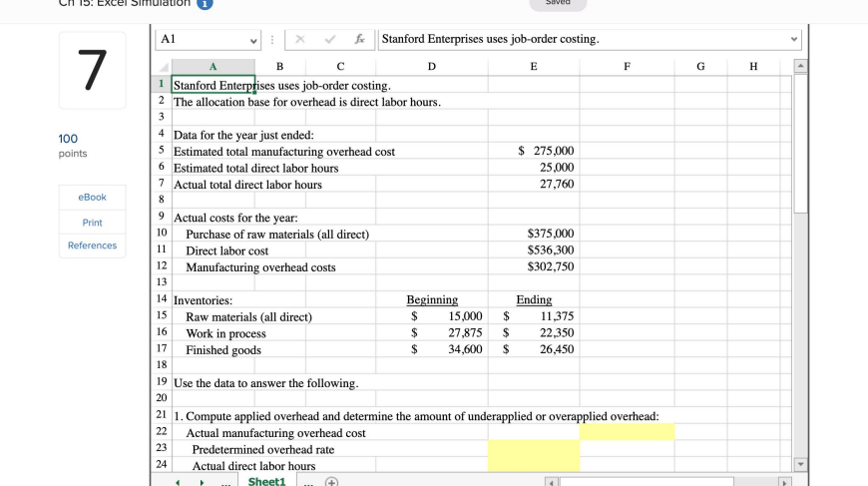This screenshot has width=868, height=486.
Task: Click 'The allocation base for overhead' row
Action: 307,102
